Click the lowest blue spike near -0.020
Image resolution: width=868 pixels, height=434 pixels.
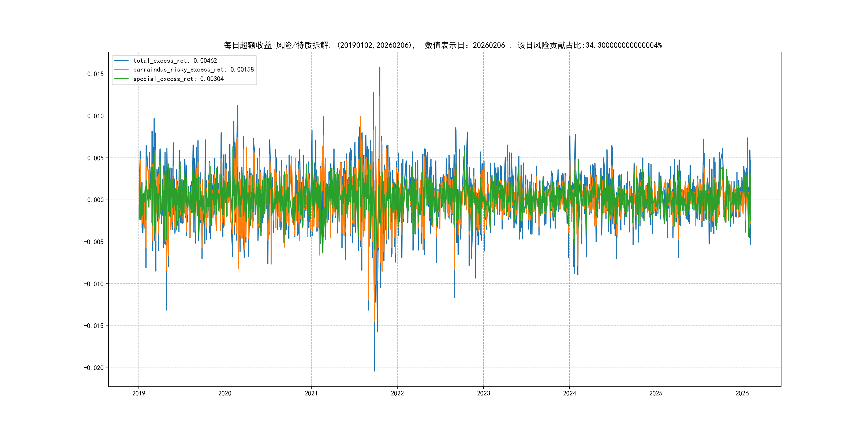375,370
